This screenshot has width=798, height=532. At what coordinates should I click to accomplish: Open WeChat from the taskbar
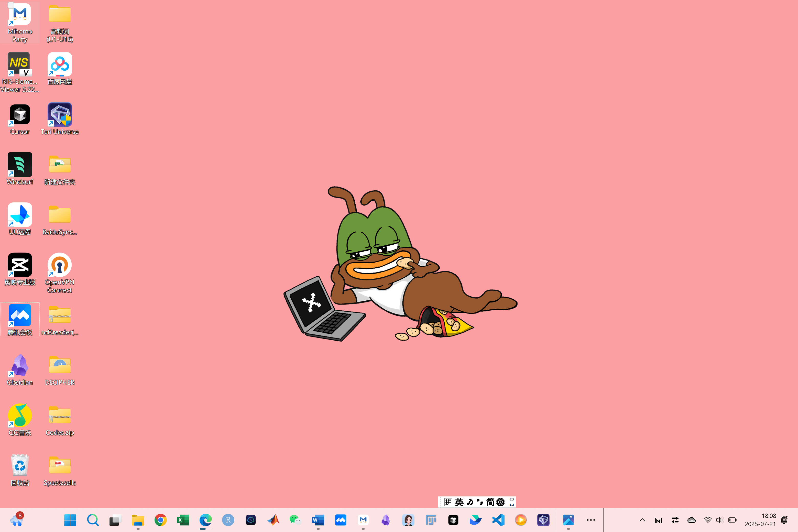(296, 520)
